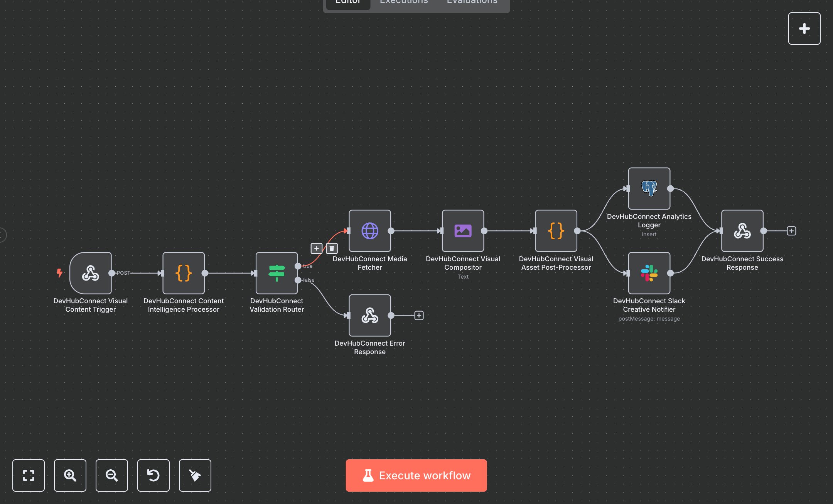The image size is (833, 504).
Task: Select the DevHubConnect Visual Content Trigger webhook node
Action: tap(91, 274)
